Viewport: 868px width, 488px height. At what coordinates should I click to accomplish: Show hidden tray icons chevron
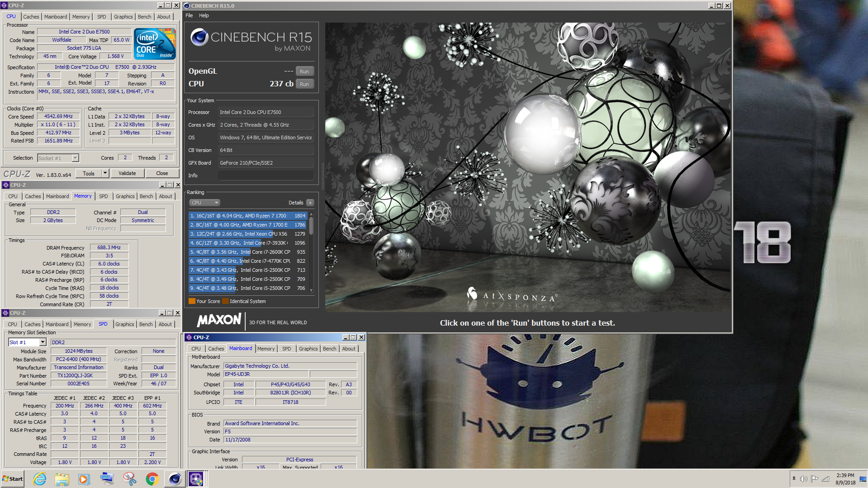[794, 479]
